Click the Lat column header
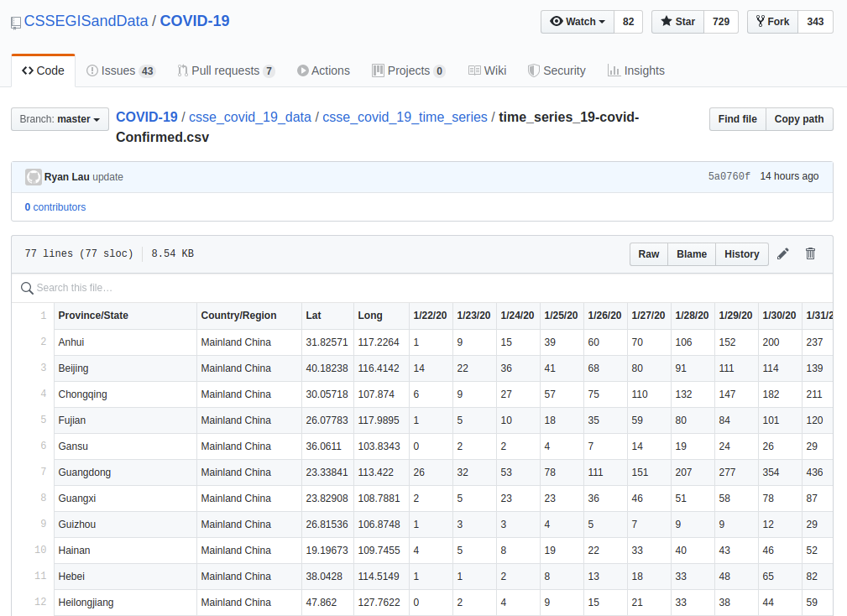847x616 pixels. pyautogui.click(x=327, y=316)
